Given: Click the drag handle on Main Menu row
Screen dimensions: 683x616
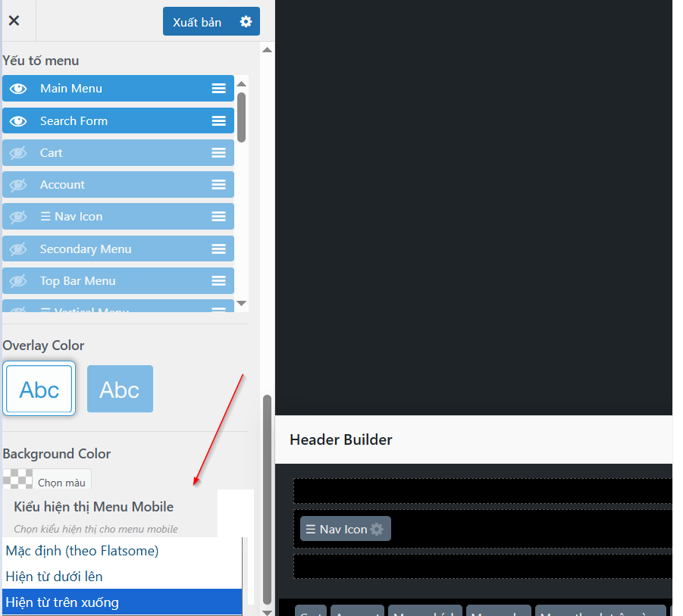Looking at the screenshot, I should [x=218, y=89].
